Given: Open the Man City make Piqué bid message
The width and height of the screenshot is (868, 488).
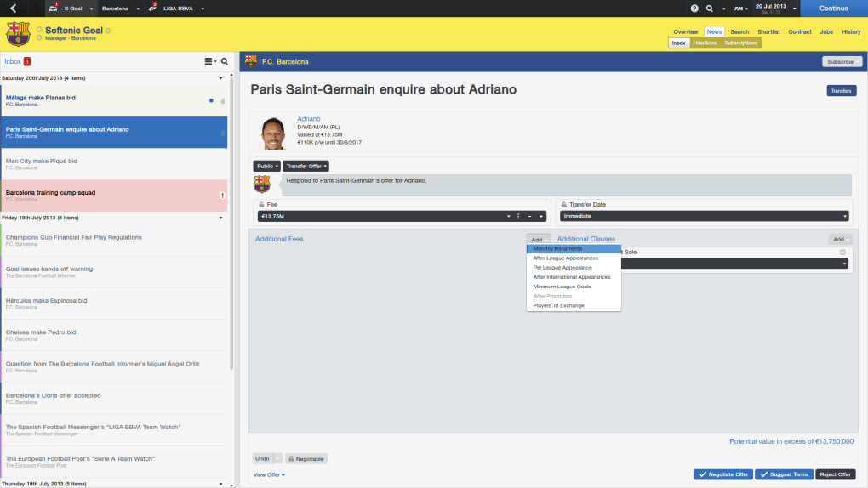Looking at the screenshot, I should click(114, 164).
